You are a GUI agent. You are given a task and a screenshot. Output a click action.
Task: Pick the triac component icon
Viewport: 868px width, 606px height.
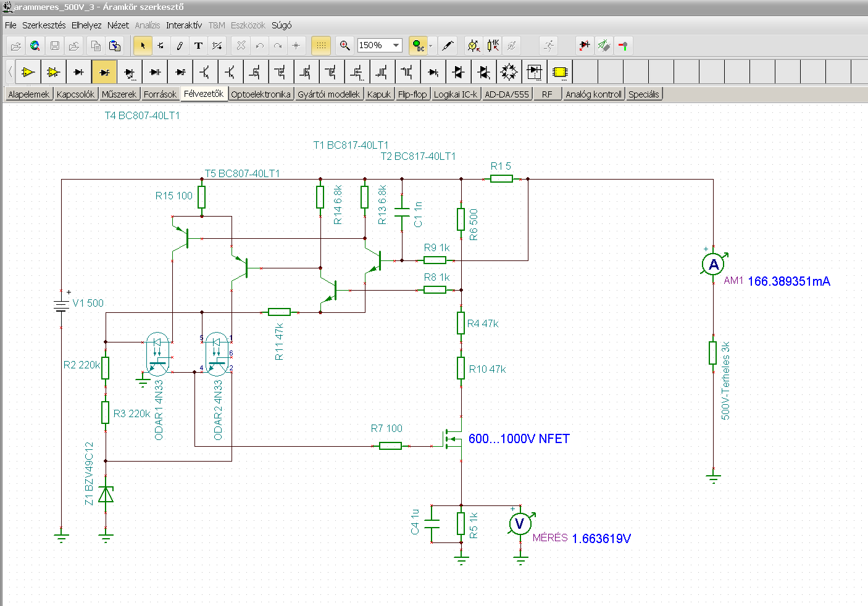pos(484,72)
